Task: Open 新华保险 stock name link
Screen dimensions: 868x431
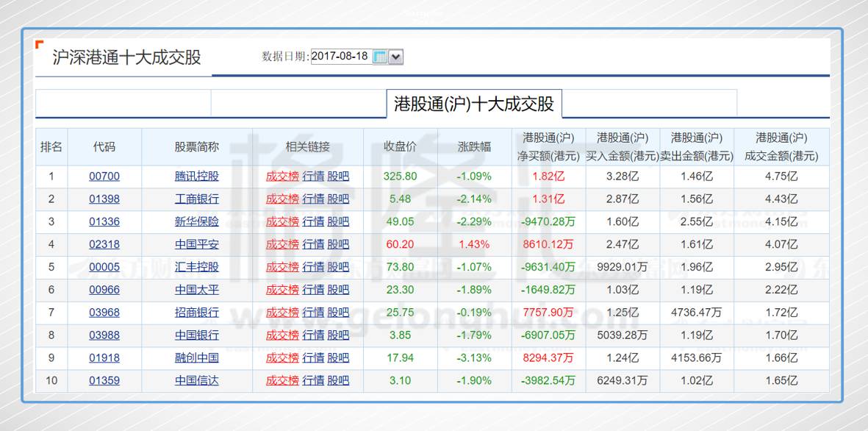Action: [197, 221]
